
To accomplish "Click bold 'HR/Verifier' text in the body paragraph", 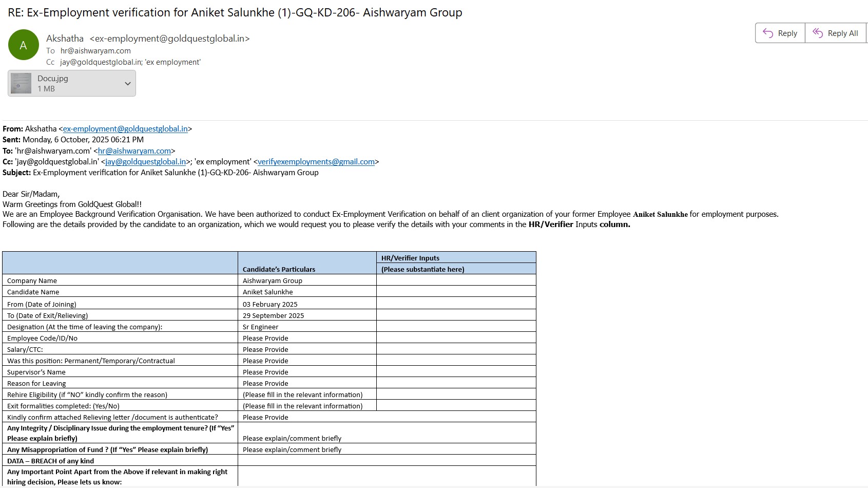I will click(x=551, y=224).
